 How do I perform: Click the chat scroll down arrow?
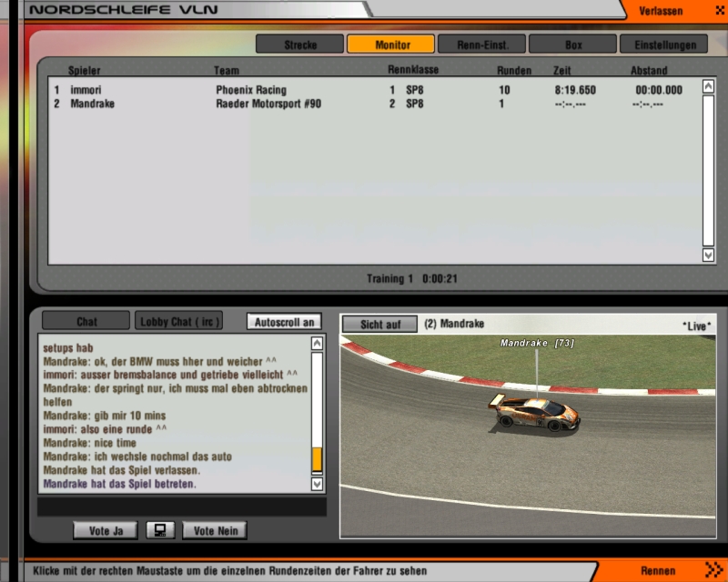[x=317, y=484]
